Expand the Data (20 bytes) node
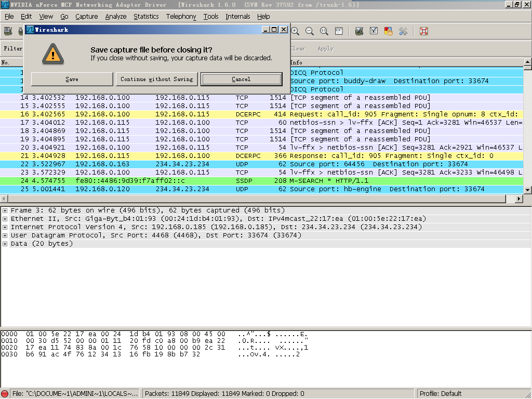 pos(5,244)
